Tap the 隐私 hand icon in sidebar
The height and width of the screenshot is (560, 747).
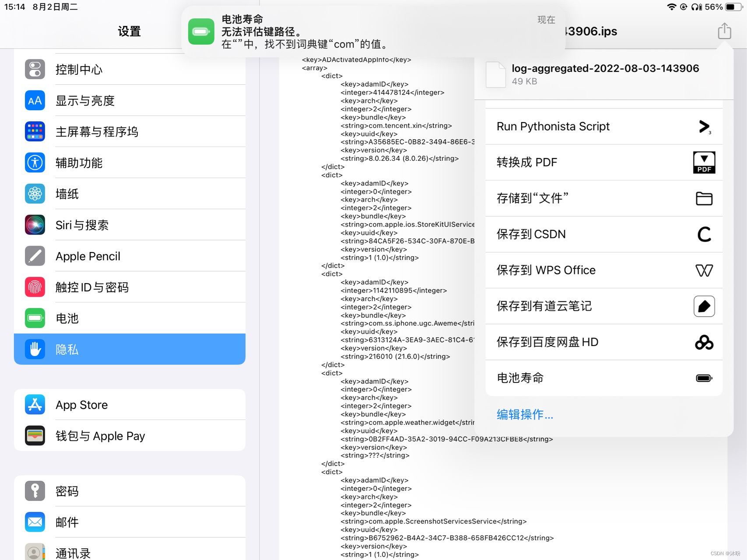(35, 349)
